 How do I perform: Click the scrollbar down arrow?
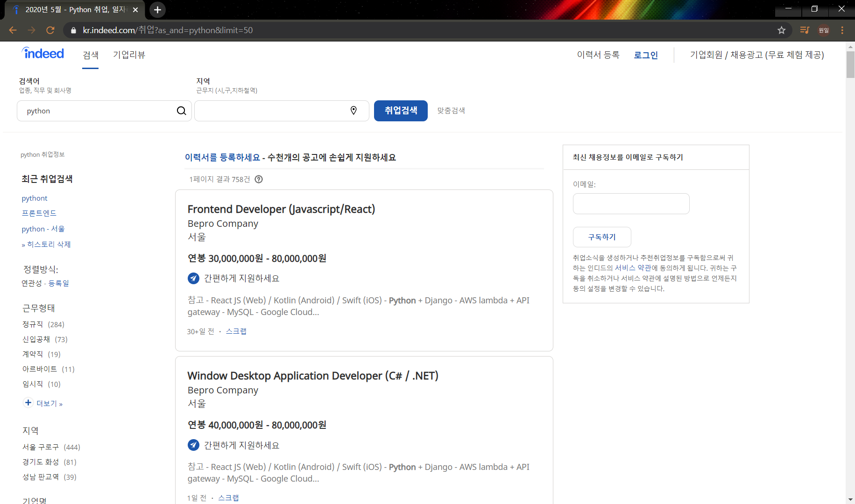pos(850,499)
